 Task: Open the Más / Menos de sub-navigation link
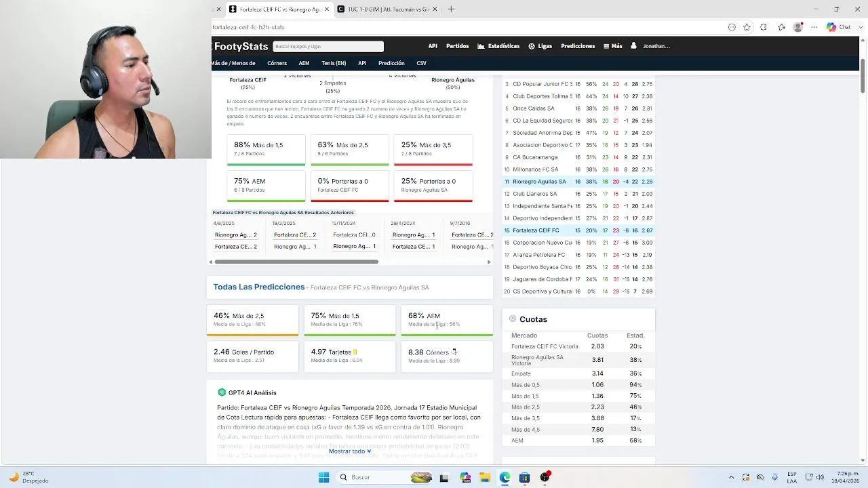[x=234, y=63]
